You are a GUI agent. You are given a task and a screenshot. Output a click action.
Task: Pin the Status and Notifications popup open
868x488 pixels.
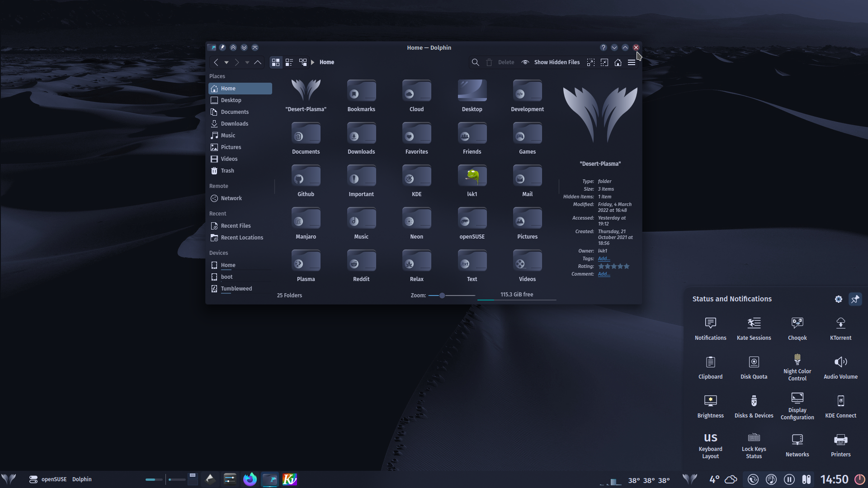coord(855,299)
